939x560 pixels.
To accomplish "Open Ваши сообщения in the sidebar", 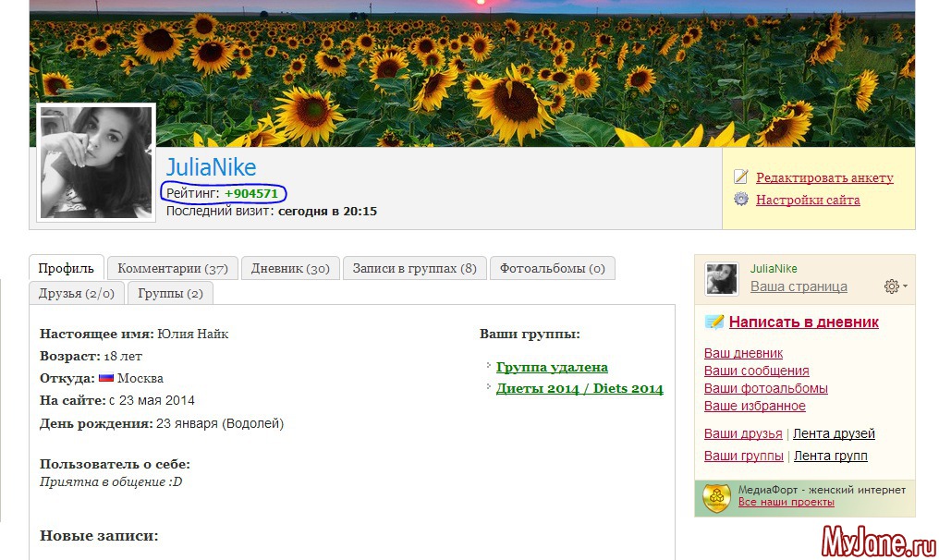I will point(756,371).
